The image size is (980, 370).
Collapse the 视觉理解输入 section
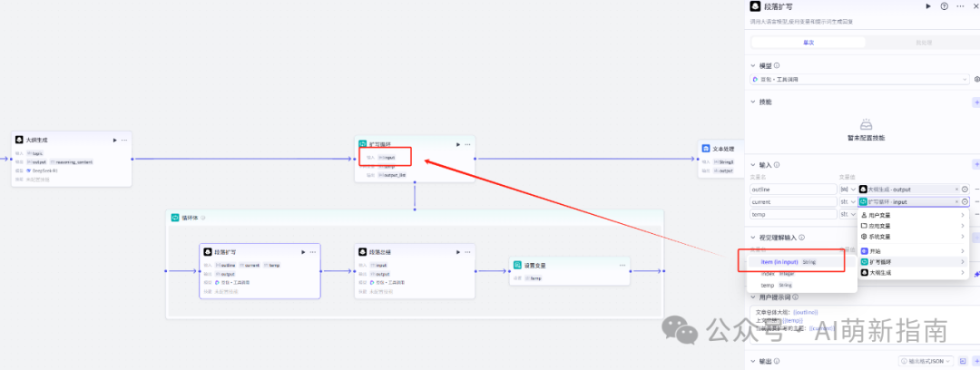pos(753,238)
